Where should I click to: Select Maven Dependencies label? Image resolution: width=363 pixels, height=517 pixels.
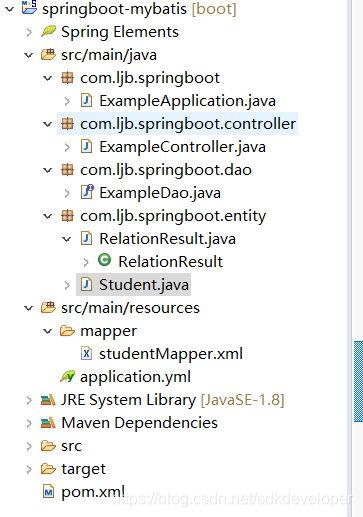pyautogui.click(x=140, y=423)
